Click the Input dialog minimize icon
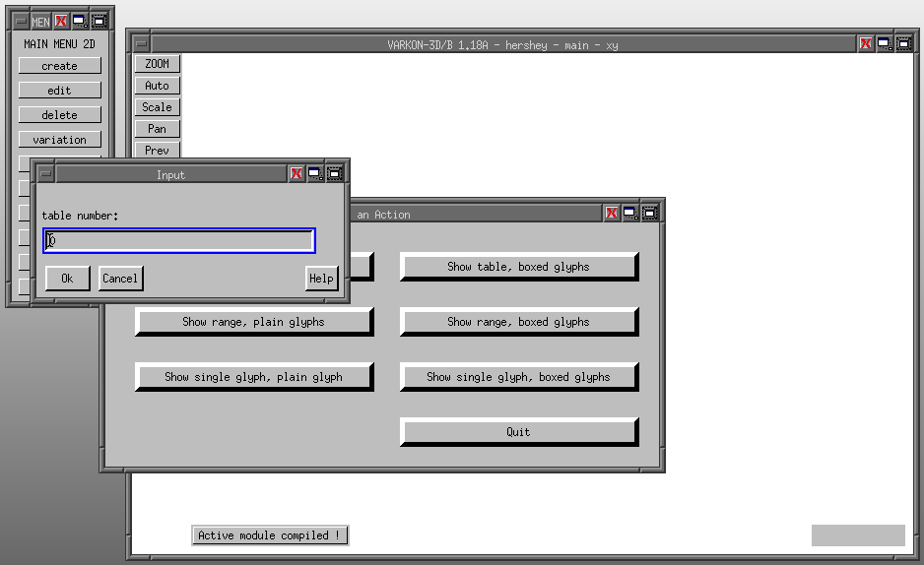Viewport: 924px width, 565px height. click(315, 173)
